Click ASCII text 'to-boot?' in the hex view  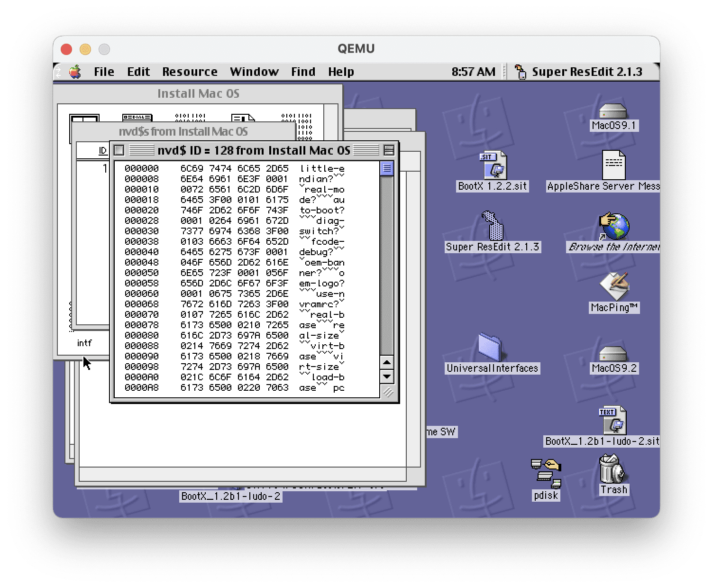coord(322,210)
